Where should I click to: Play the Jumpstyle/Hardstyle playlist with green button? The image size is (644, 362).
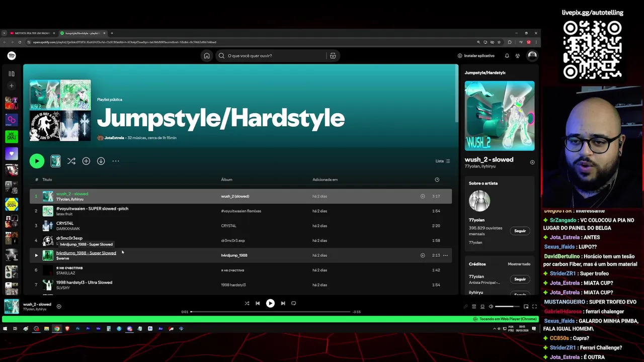37,161
